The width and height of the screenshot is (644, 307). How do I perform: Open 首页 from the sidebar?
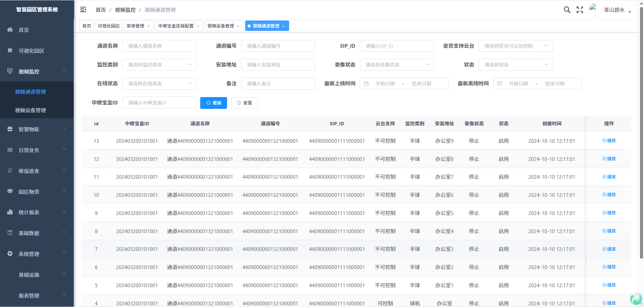point(23,30)
